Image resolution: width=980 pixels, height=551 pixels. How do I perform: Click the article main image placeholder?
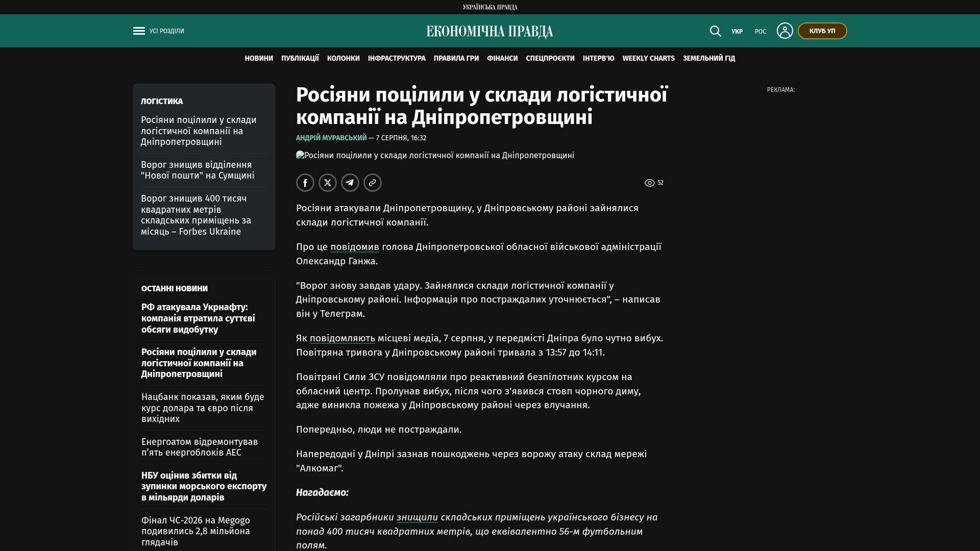(435, 155)
